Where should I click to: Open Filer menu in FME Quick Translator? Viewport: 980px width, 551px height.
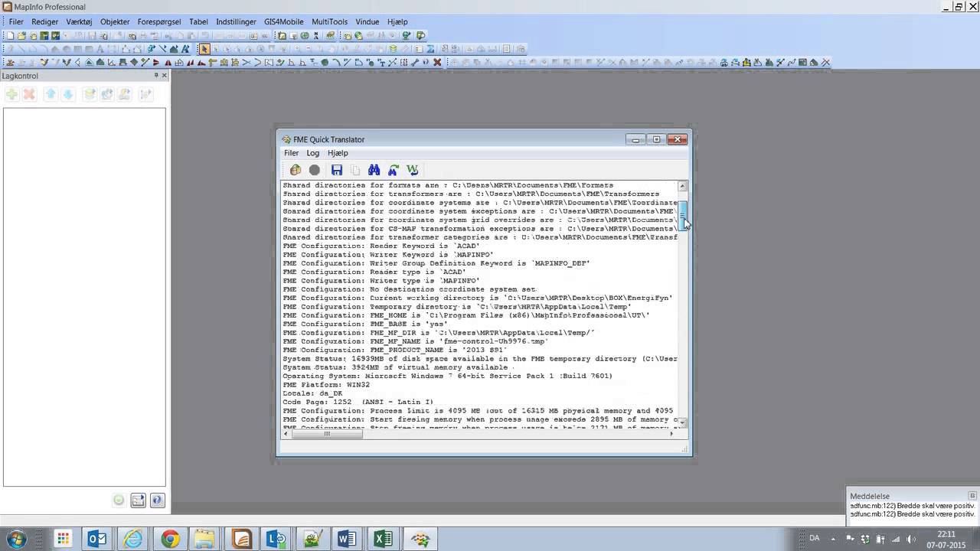(x=292, y=153)
